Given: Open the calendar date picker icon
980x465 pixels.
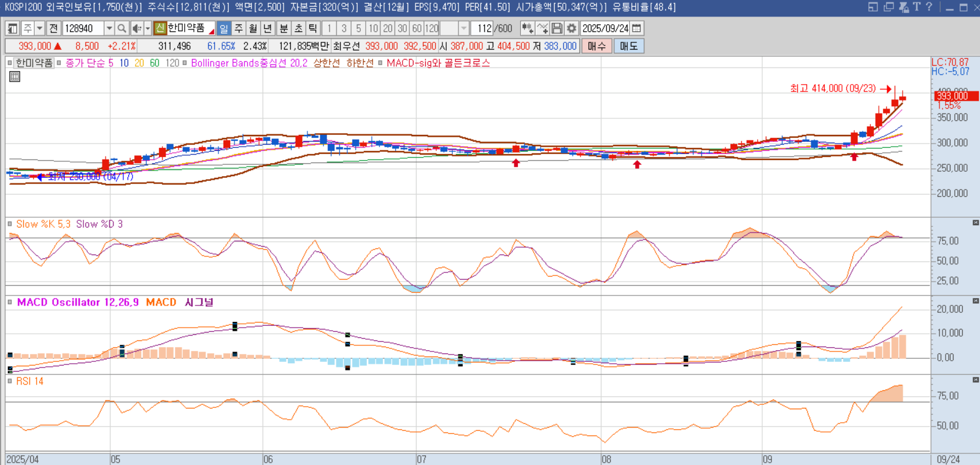Looking at the screenshot, I should [x=637, y=28].
